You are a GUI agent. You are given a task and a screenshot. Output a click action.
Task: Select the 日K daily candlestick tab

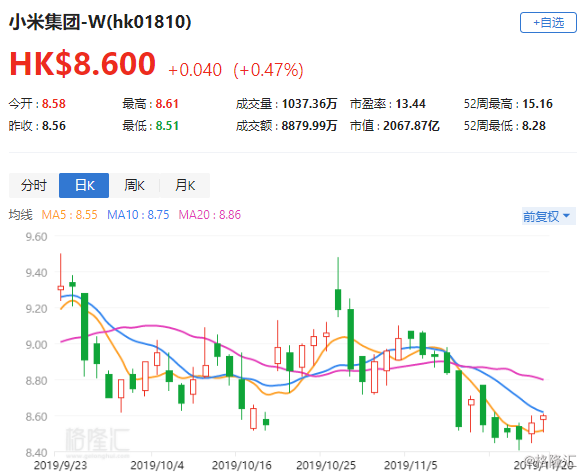[x=84, y=185]
